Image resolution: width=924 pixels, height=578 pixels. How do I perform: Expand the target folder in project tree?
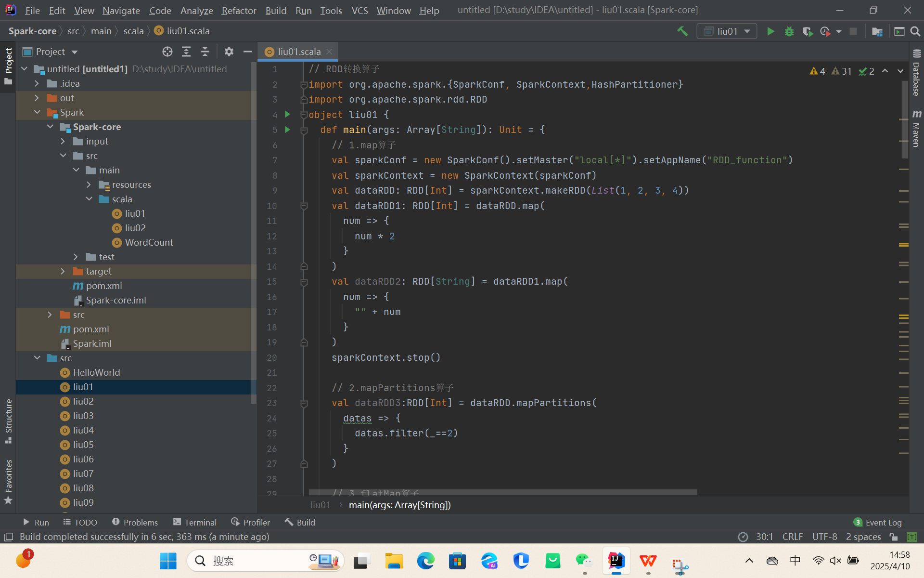point(63,271)
